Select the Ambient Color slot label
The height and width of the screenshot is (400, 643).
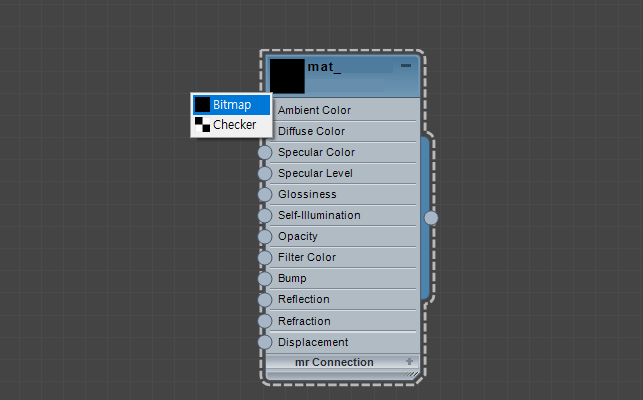coord(315,110)
